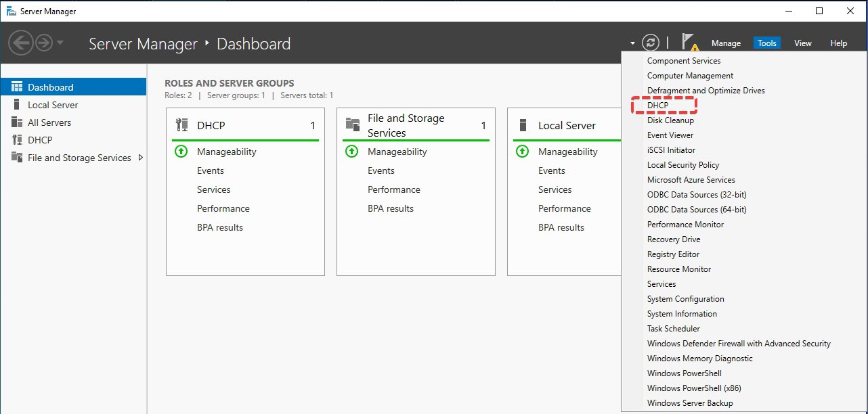
Task: Select Local Server in the sidebar
Action: [53, 105]
